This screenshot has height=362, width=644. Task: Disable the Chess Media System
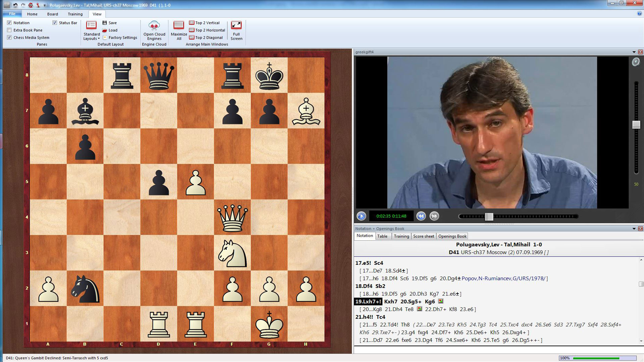9,37
